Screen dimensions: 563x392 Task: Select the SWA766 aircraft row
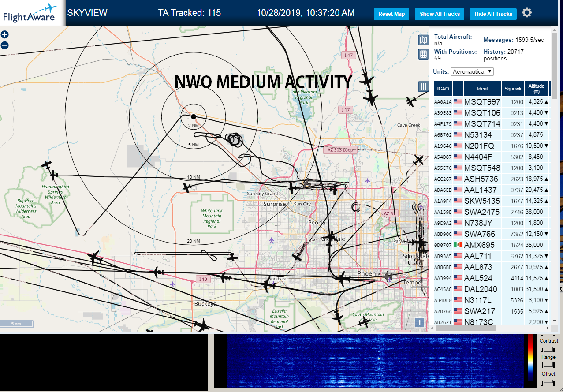point(492,234)
